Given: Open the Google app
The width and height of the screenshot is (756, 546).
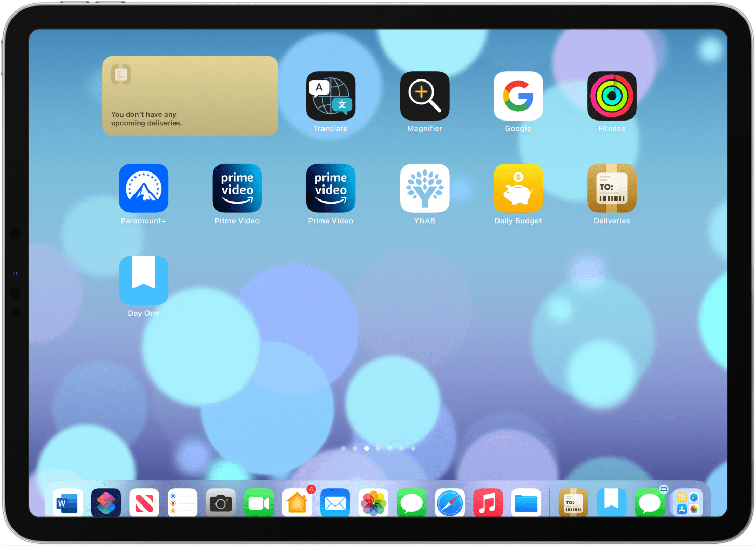Looking at the screenshot, I should (x=518, y=96).
